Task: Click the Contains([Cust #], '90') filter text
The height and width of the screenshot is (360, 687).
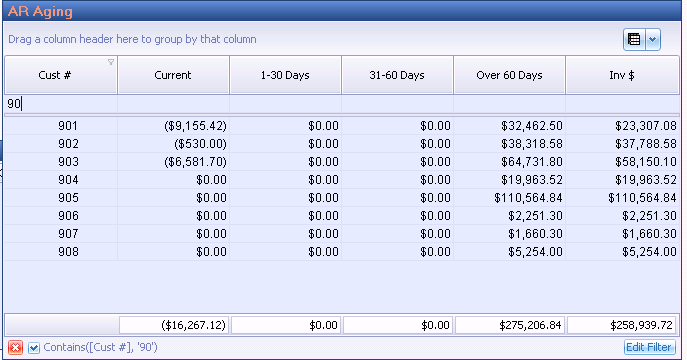Action: [x=100, y=347]
